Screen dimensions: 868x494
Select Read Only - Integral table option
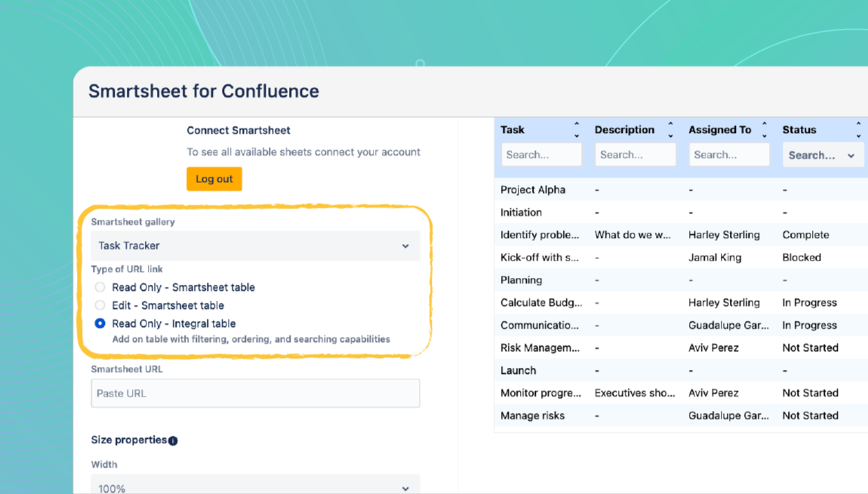tap(100, 323)
